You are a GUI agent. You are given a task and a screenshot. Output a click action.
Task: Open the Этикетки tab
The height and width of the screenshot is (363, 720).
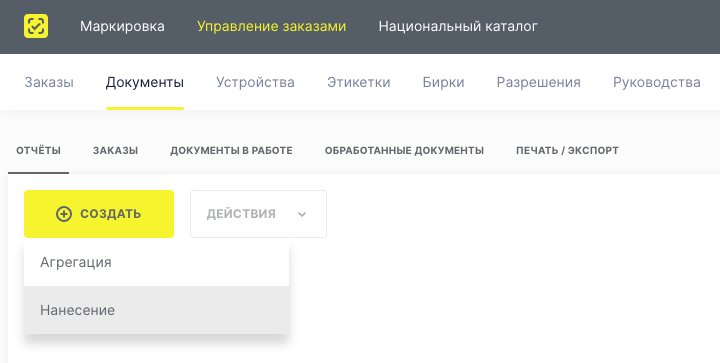pos(359,82)
